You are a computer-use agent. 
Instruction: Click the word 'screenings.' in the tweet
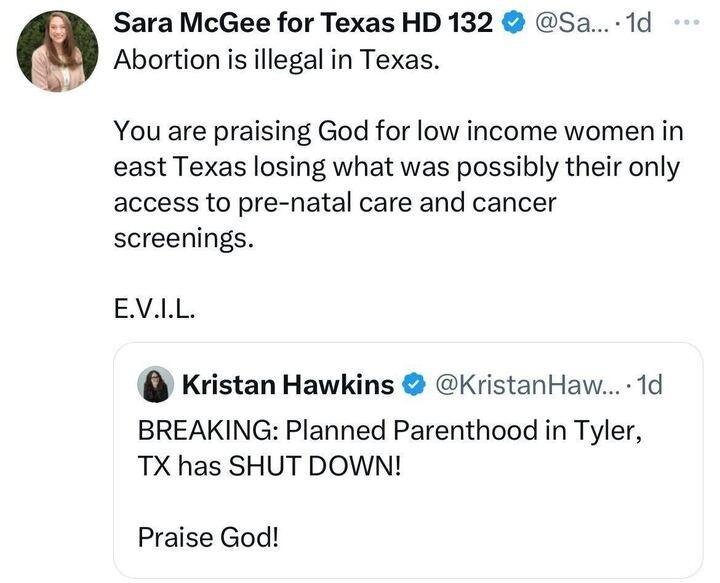click(178, 238)
